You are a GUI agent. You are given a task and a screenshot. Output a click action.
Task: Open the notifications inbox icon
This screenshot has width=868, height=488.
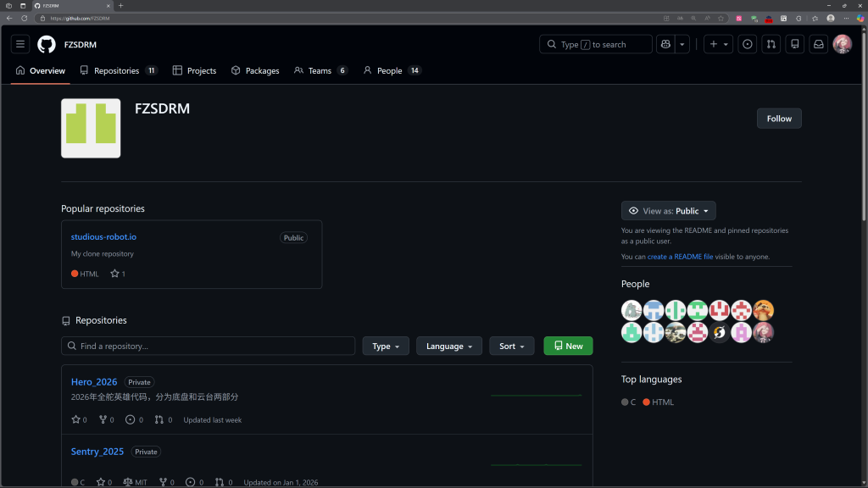click(x=819, y=44)
